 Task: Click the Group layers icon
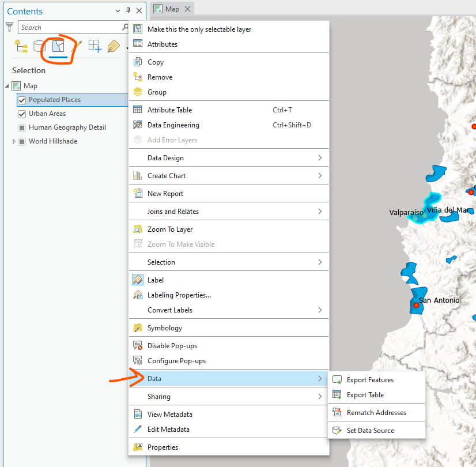[138, 92]
